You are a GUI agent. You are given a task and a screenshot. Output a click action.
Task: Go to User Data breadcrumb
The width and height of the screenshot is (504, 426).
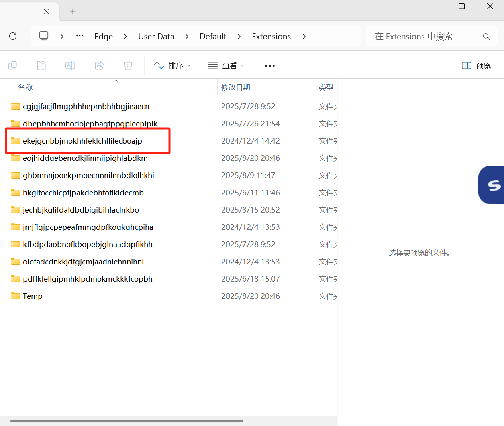(x=156, y=37)
